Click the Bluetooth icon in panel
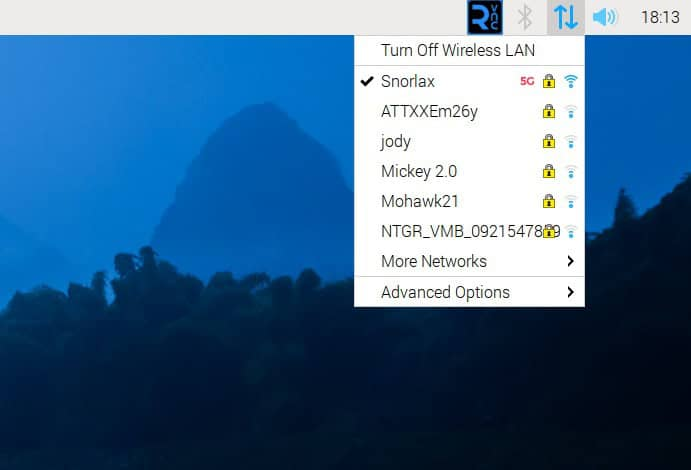The image size is (691, 470). (524, 17)
